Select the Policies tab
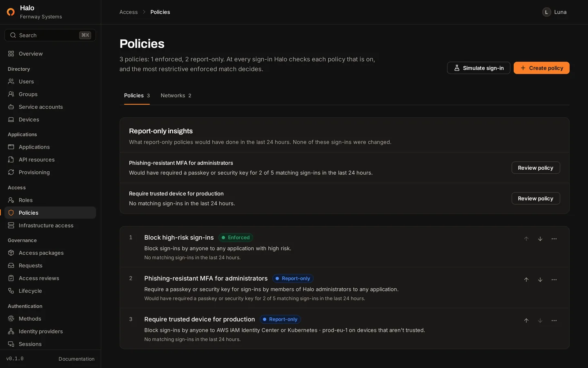Screen dimensions: 588x368 [137, 95]
